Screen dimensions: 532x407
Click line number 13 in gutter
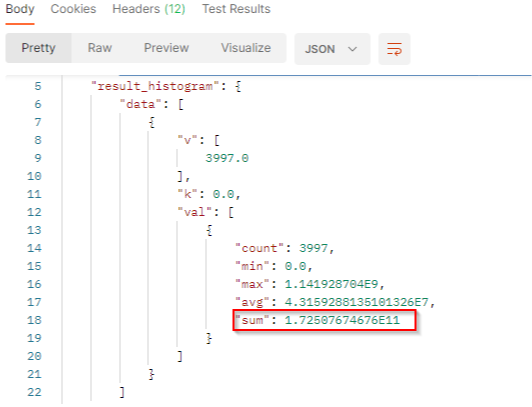(x=34, y=230)
